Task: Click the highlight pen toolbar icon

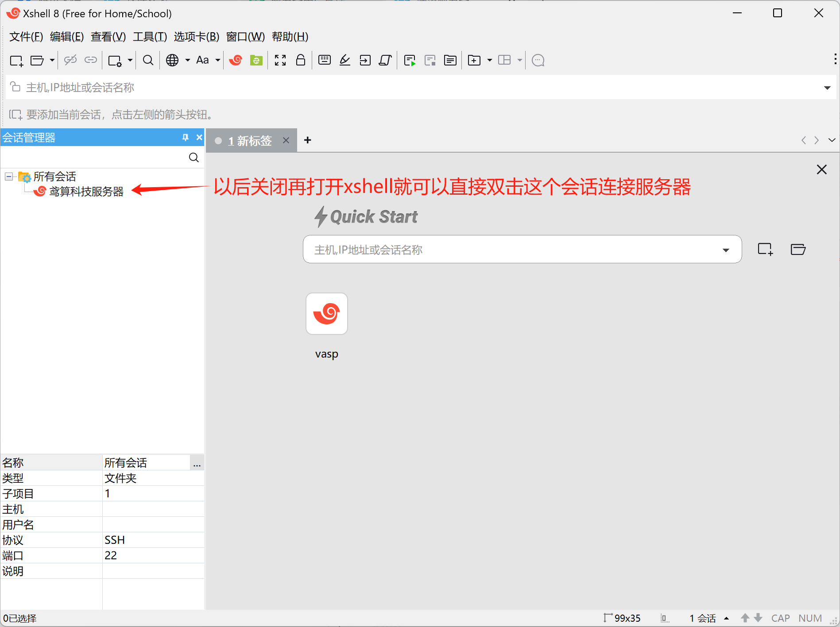Action: 345,60
